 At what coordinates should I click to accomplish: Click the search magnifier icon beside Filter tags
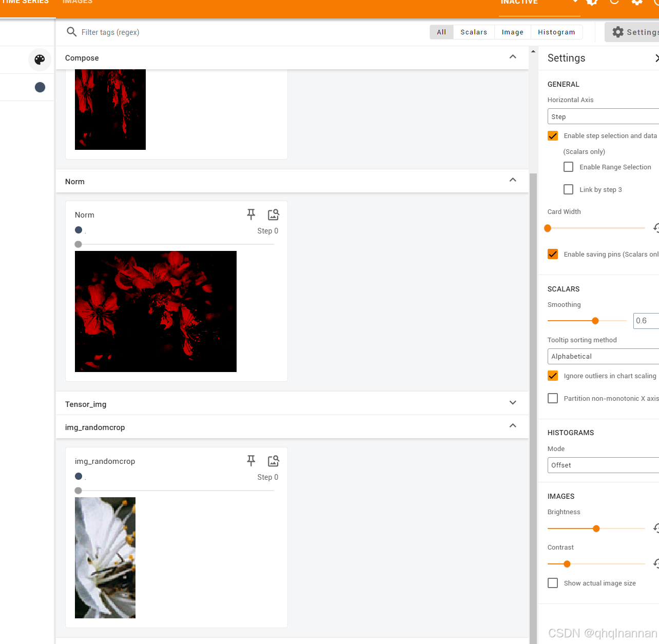pos(72,32)
